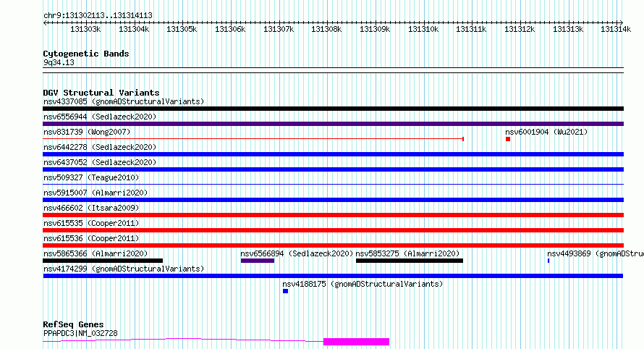Open nsv509327 (Teague2010) variant label
644x349 pixels.
pyautogui.click(x=91, y=177)
